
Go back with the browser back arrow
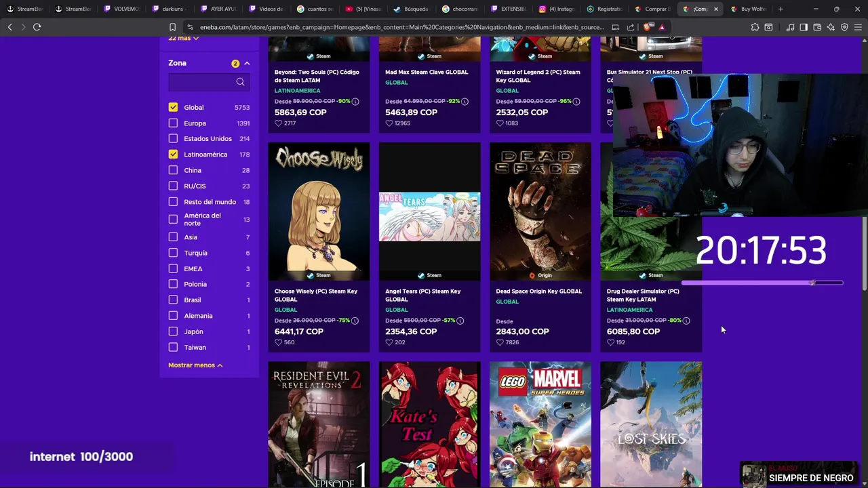[9, 27]
